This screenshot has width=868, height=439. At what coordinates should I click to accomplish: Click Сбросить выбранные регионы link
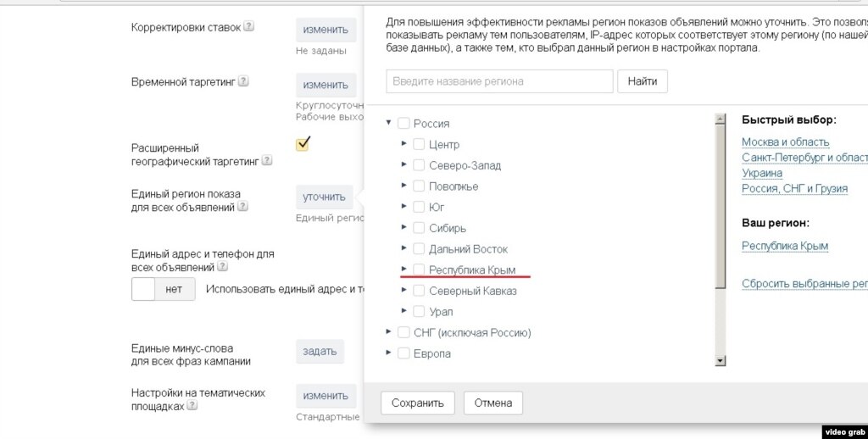point(804,284)
